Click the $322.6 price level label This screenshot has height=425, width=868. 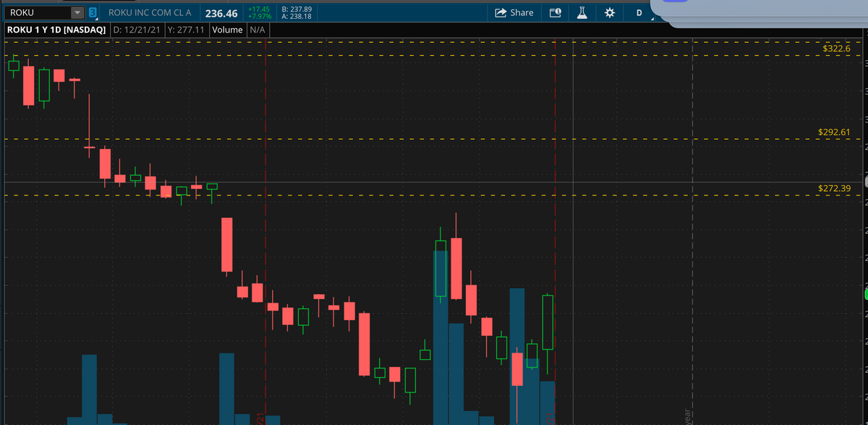pos(837,48)
